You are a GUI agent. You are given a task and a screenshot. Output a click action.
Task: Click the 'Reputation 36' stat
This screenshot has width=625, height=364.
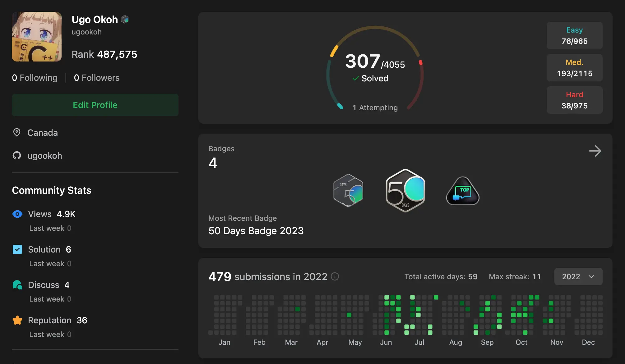[x=58, y=320]
